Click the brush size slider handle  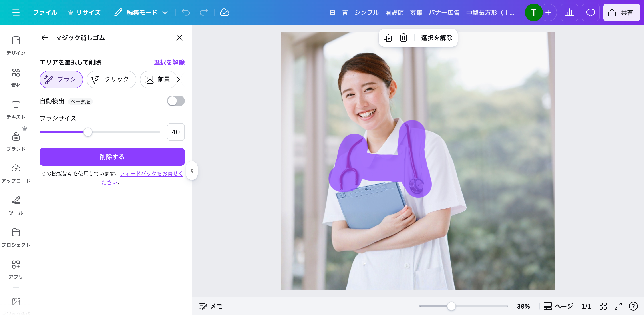88,132
